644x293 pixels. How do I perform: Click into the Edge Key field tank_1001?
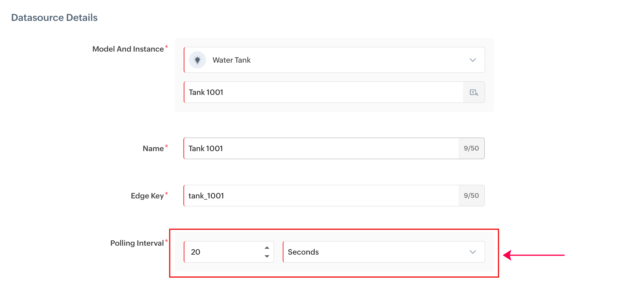tap(321, 196)
